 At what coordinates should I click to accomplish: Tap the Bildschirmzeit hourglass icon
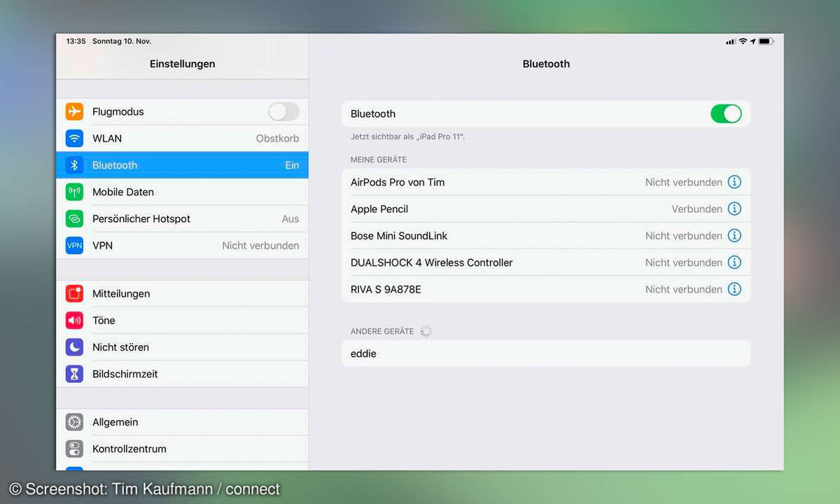tap(74, 374)
